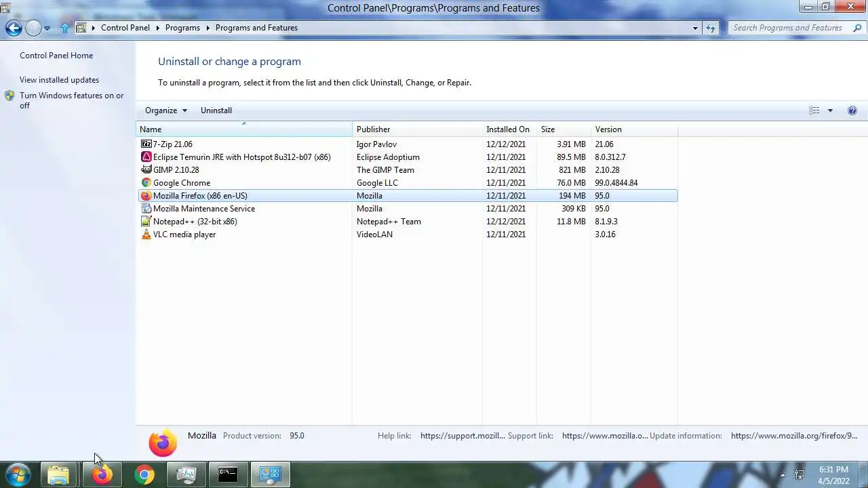The width and height of the screenshot is (868, 488).
Task: Sort by Installed On column header
Action: point(509,129)
